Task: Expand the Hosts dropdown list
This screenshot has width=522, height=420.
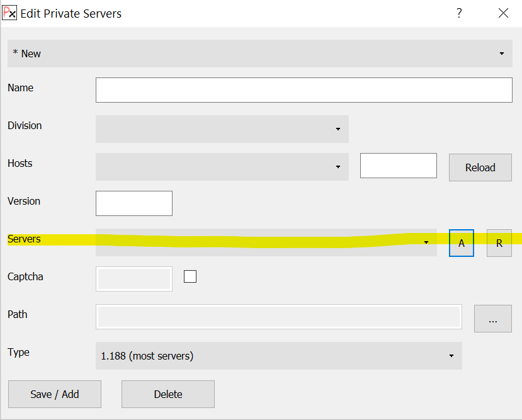Action: pos(222,167)
